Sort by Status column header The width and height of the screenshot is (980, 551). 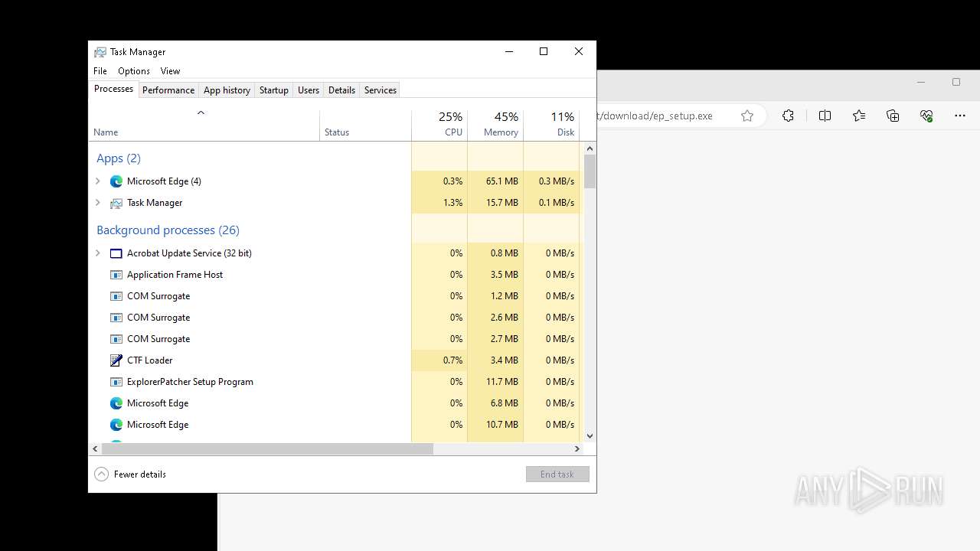point(365,125)
